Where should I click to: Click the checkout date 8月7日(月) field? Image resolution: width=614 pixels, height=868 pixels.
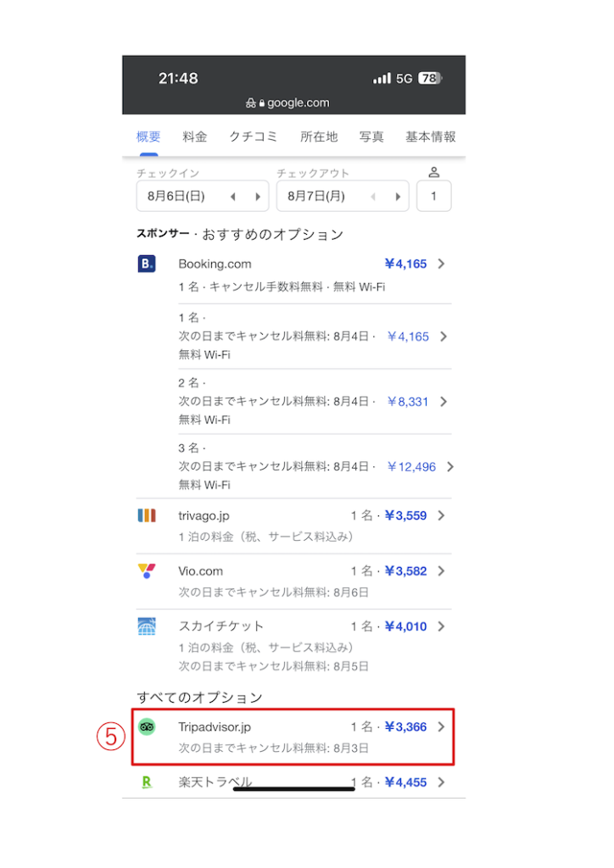tap(343, 196)
